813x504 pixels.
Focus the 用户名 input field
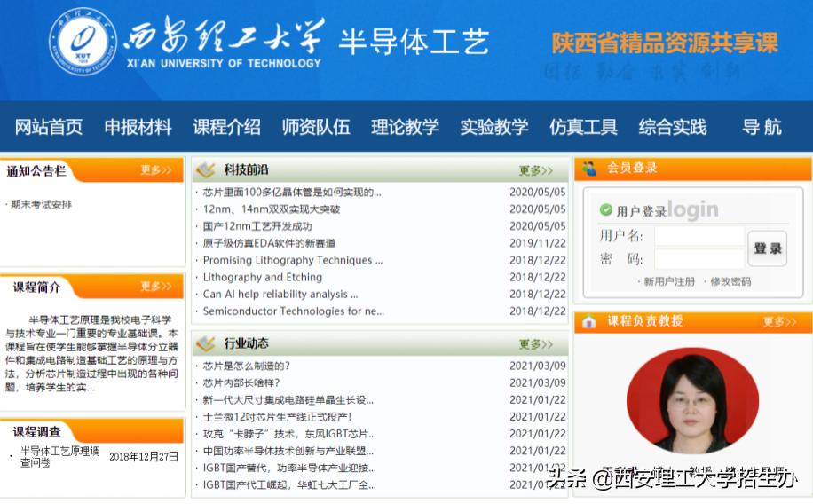[x=699, y=235]
